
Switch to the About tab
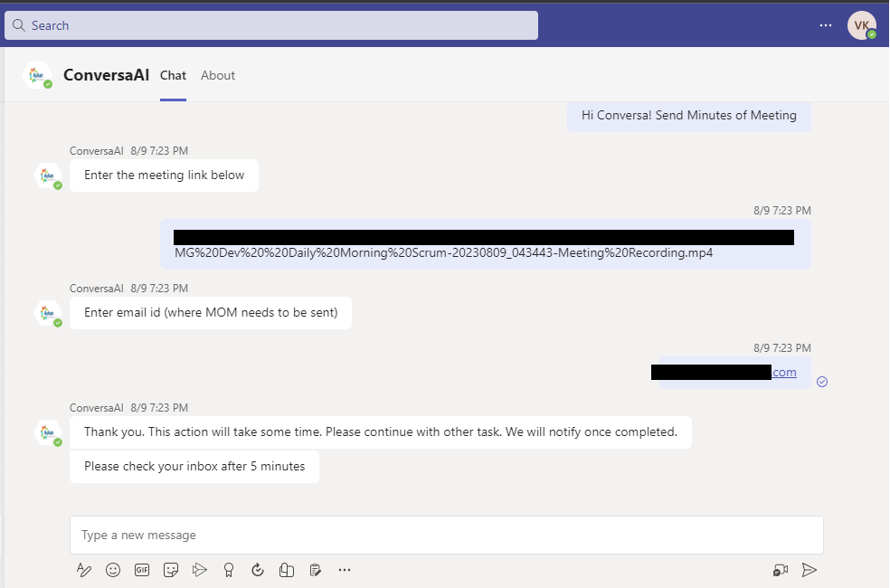point(218,75)
